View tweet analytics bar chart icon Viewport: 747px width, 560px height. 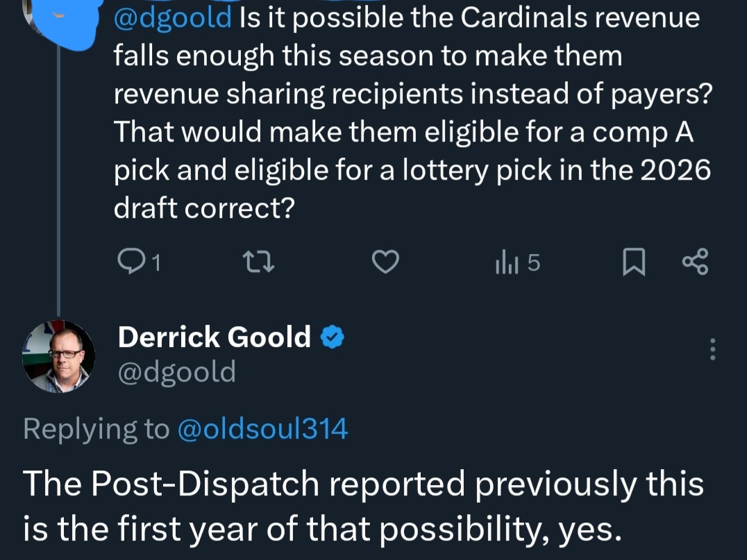click(x=506, y=263)
